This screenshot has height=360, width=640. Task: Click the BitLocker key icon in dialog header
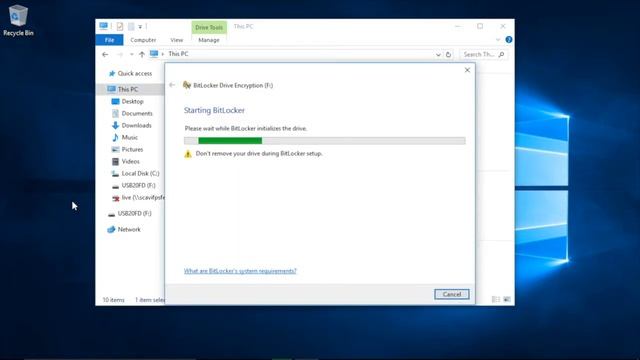point(187,85)
